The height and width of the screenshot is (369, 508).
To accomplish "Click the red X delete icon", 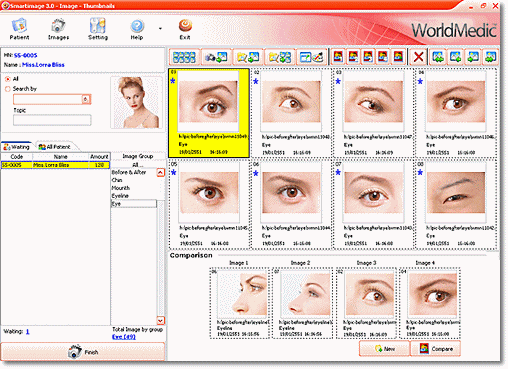I will pos(418,57).
